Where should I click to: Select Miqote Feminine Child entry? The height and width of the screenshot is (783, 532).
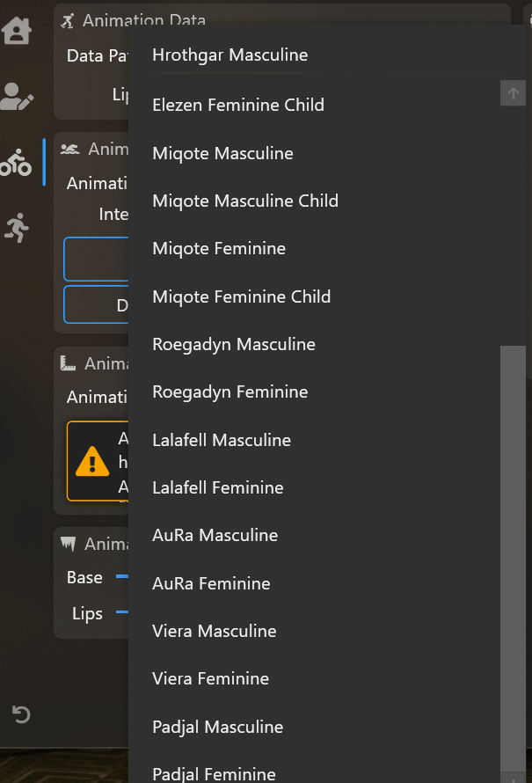click(x=241, y=296)
